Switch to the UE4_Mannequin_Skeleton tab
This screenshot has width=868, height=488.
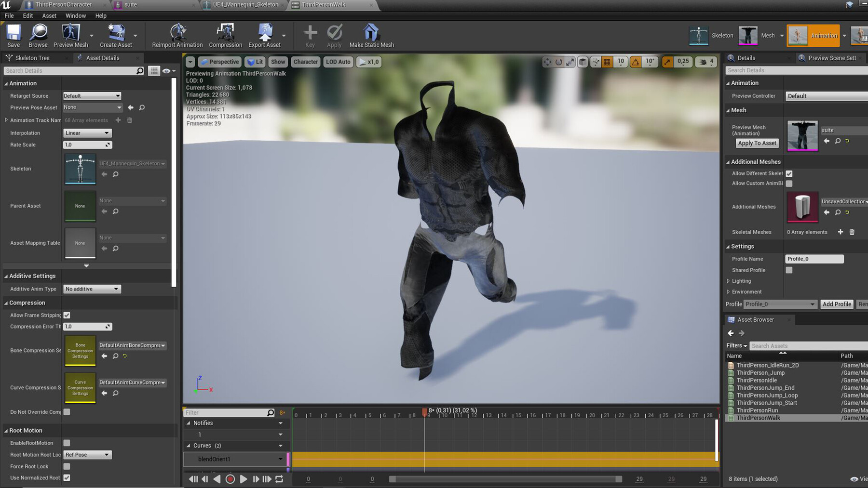click(245, 5)
